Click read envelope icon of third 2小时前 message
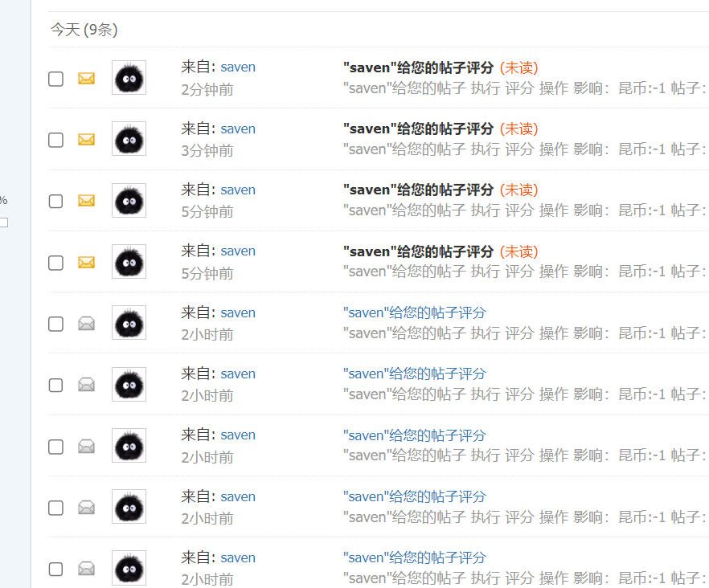Viewport: 709px width, 588px height. pyautogui.click(x=86, y=447)
